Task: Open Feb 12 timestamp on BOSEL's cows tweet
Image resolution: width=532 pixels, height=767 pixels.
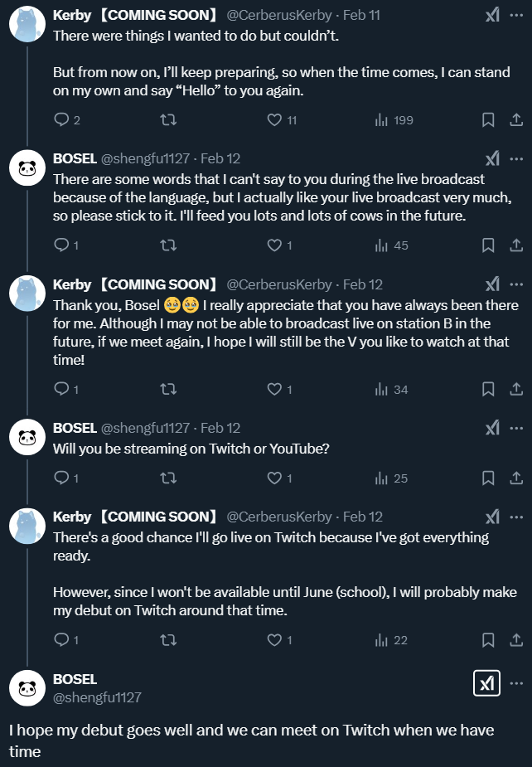Action: point(220,158)
